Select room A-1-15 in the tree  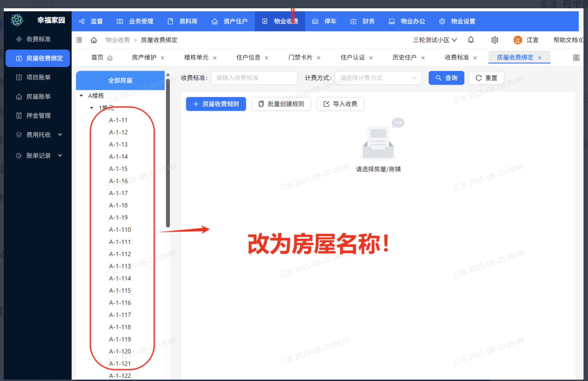click(118, 169)
